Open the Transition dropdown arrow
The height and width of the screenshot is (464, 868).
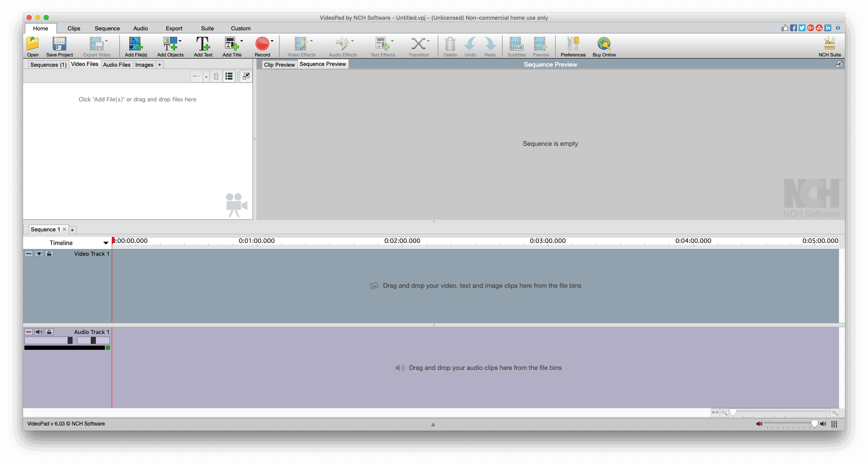(x=428, y=41)
